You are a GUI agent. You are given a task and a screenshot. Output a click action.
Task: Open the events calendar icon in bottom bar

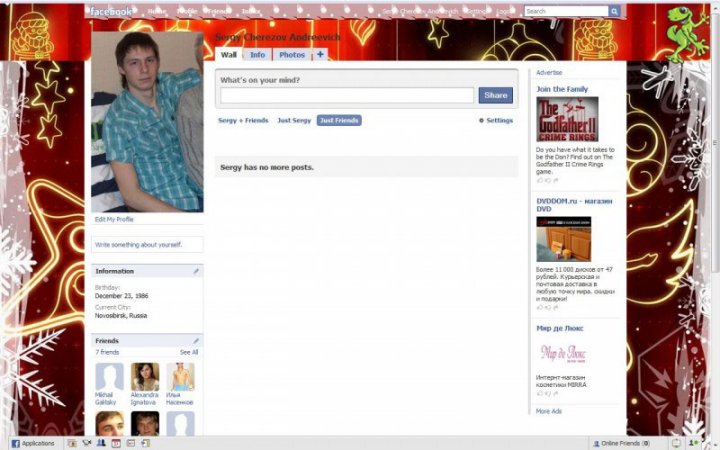coord(116,443)
